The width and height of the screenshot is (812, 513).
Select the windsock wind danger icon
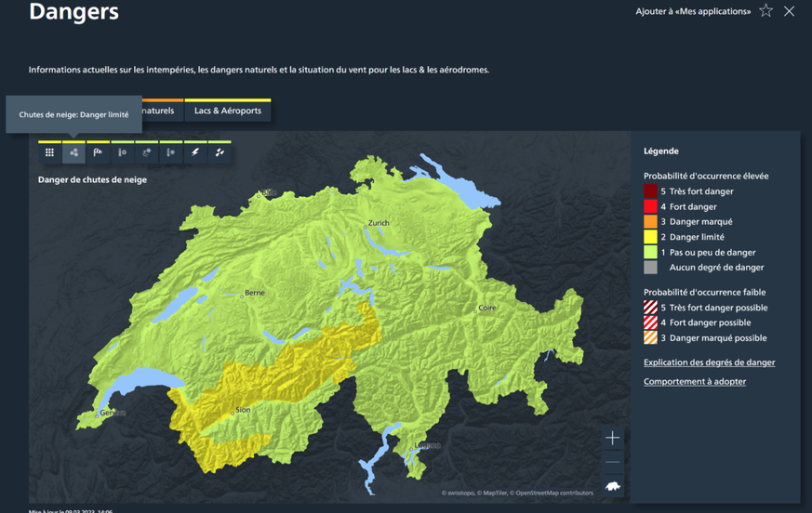[98, 152]
